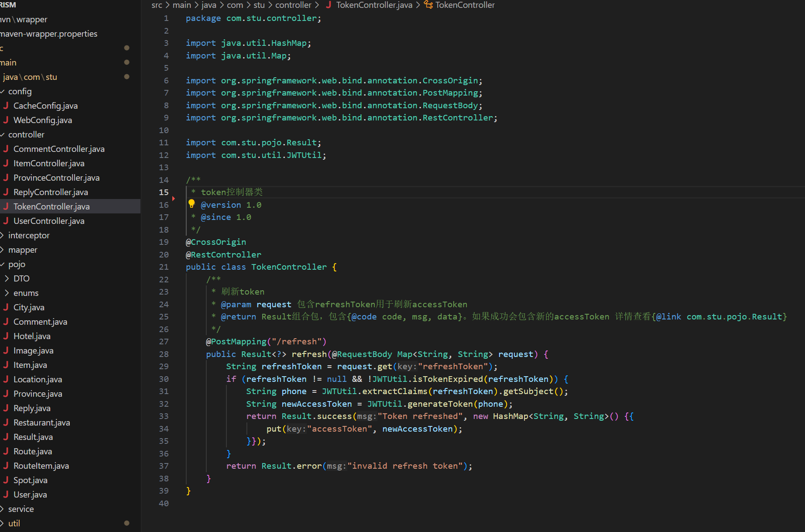Select the controller breadcrumb segment
This screenshot has height=532, width=805.
[x=293, y=5]
